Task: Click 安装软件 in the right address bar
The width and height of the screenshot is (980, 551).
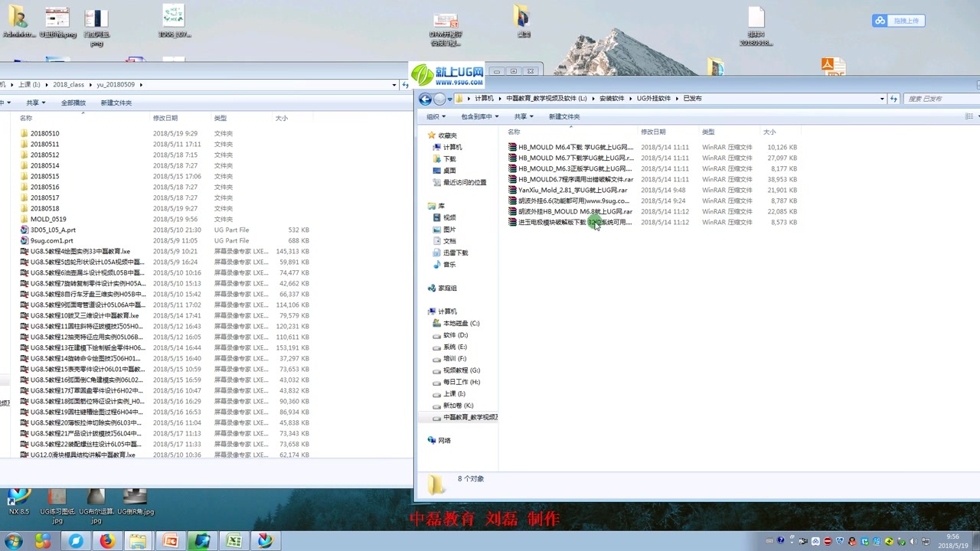Action: 611,99
